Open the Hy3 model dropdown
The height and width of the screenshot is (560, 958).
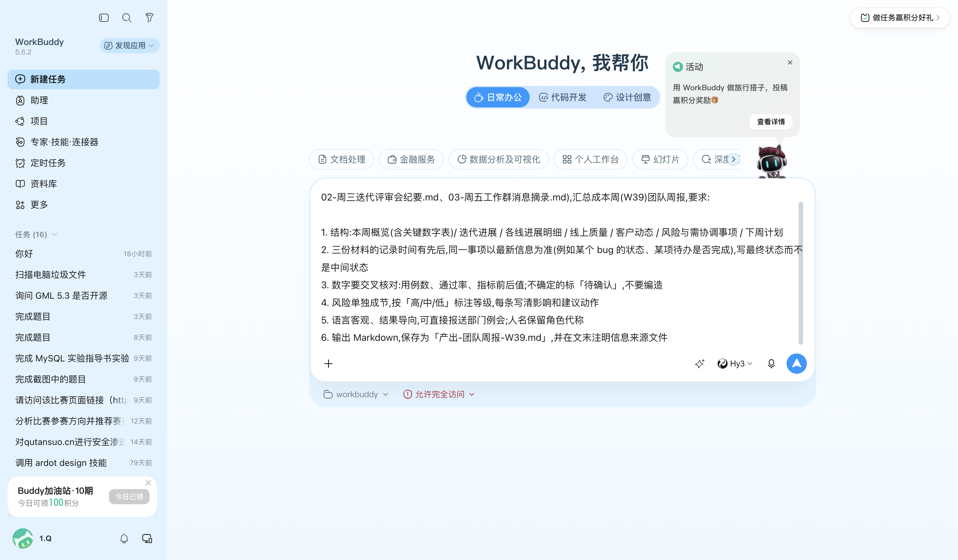734,363
